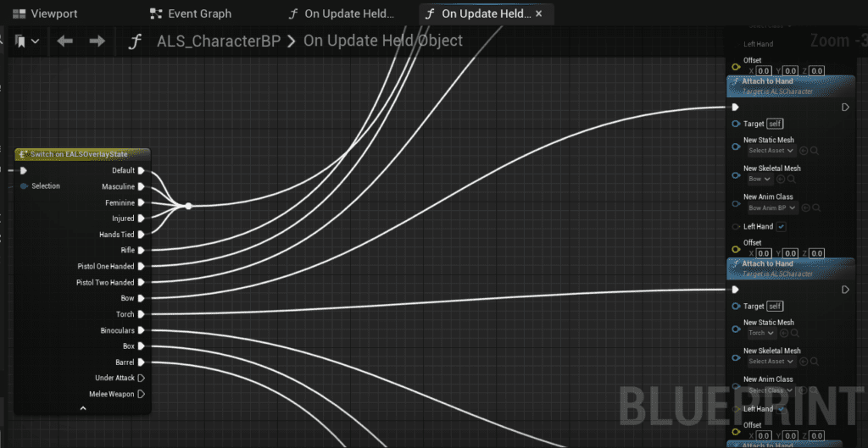Go back with the left arrow

[x=64, y=41]
